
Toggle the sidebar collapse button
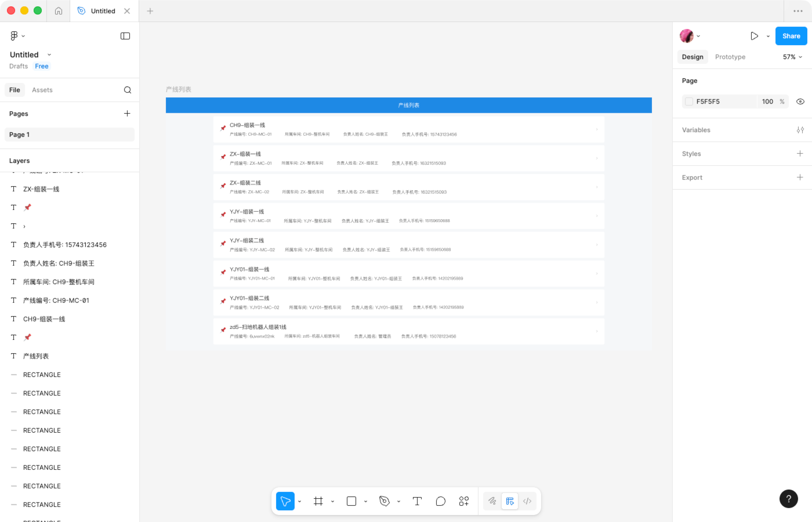click(125, 36)
